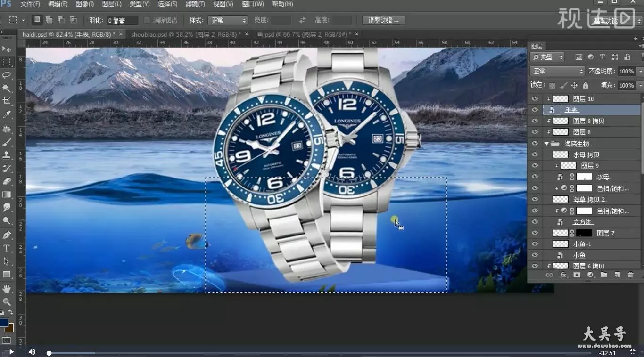Lock layer position icon
The width and height of the screenshot is (644, 357).
[574, 85]
